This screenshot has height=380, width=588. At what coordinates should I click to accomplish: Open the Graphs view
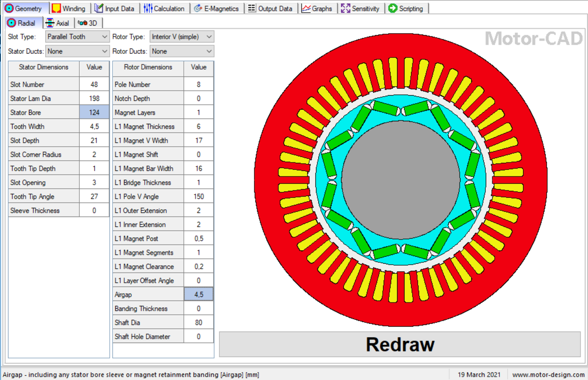tap(318, 8)
